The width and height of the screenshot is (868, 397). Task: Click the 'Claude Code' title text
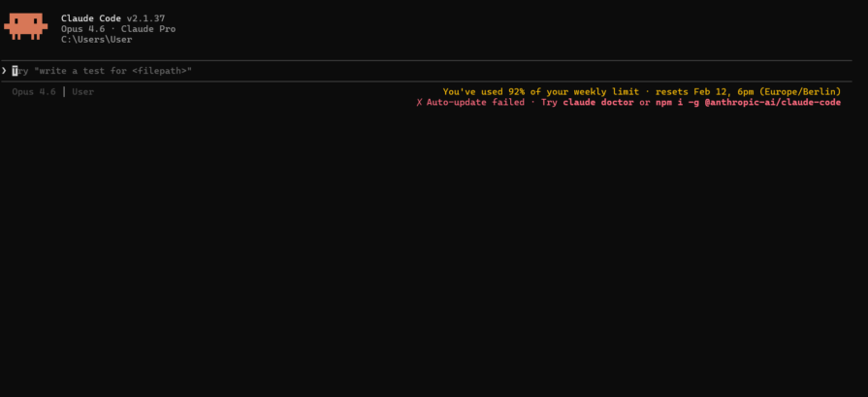[91, 18]
